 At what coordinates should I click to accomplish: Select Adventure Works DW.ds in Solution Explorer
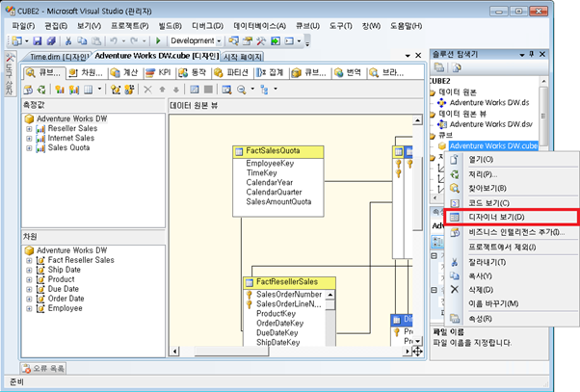pos(489,103)
